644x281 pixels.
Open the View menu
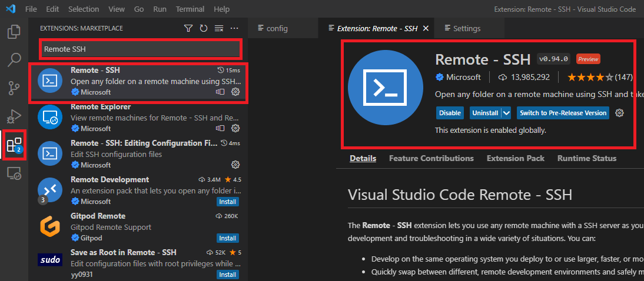117,9
